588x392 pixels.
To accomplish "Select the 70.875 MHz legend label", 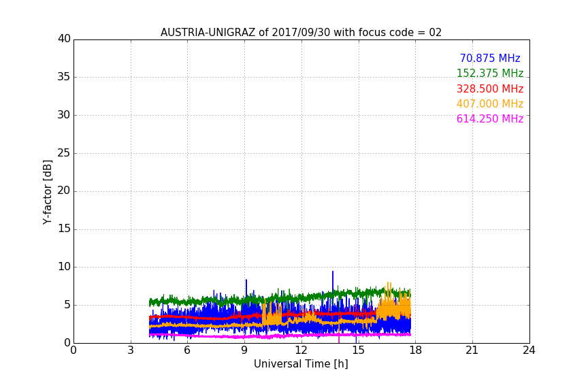I will point(490,58).
